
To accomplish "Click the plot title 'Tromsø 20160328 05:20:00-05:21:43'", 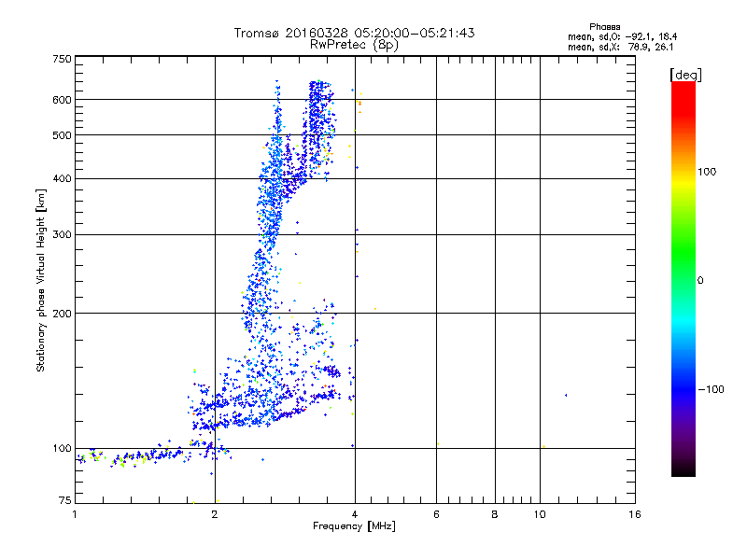I will [354, 33].
